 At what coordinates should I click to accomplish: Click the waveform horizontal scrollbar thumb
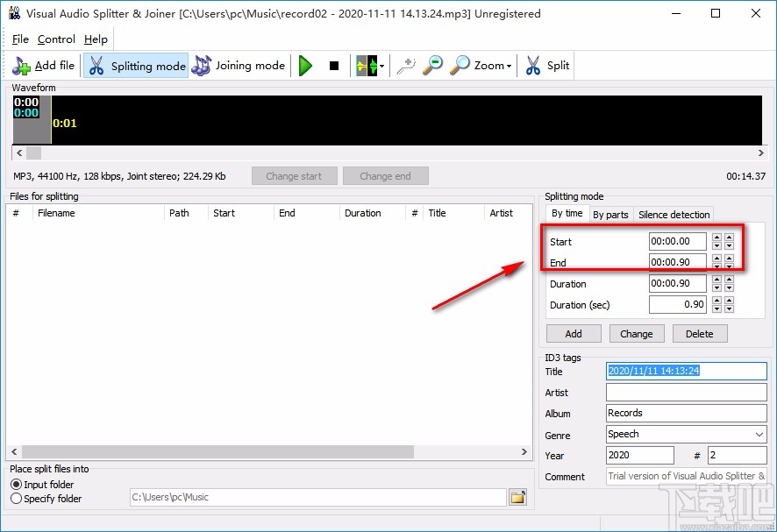coord(33,153)
